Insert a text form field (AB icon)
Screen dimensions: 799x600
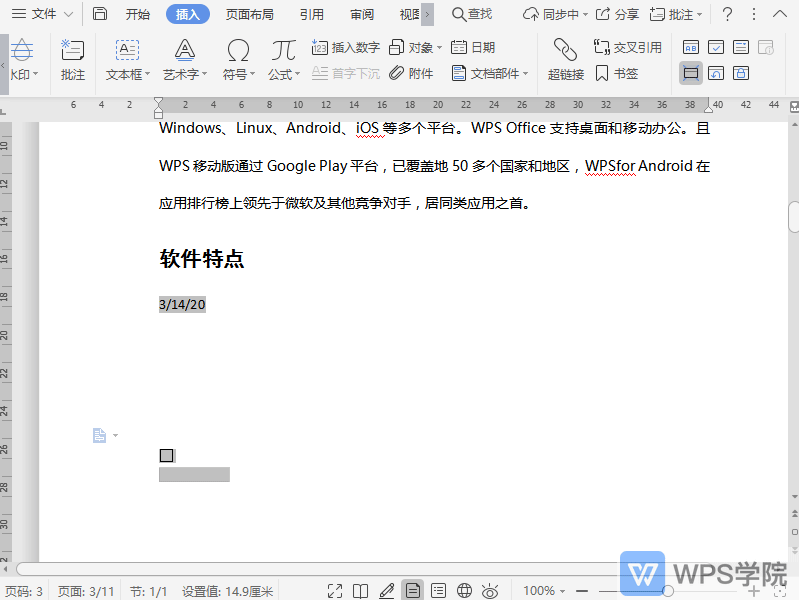(690, 47)
